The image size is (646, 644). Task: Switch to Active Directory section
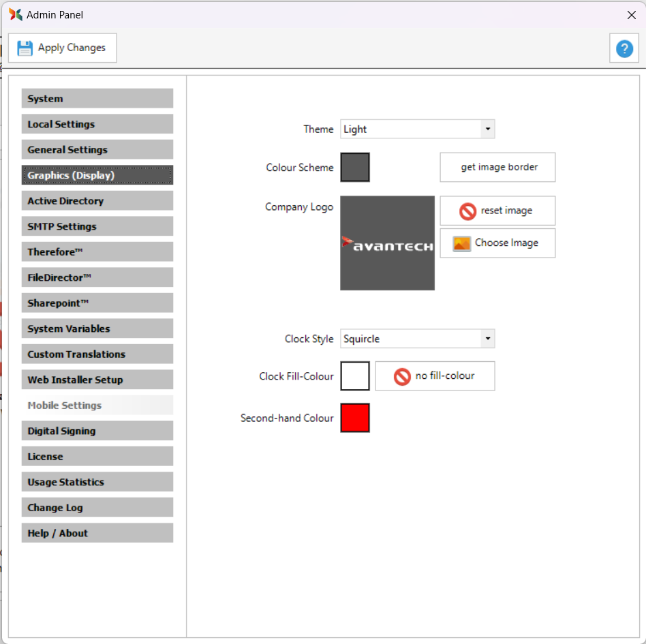click(97, 201)
